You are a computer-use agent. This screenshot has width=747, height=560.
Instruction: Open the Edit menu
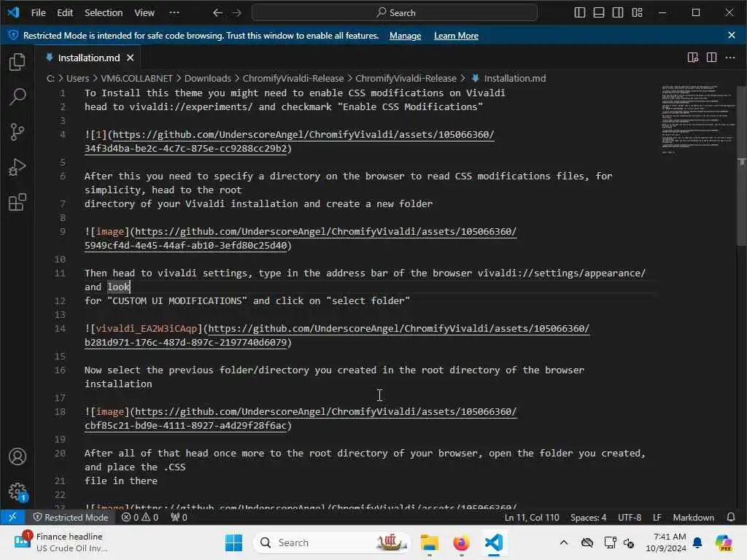point(65,13)
